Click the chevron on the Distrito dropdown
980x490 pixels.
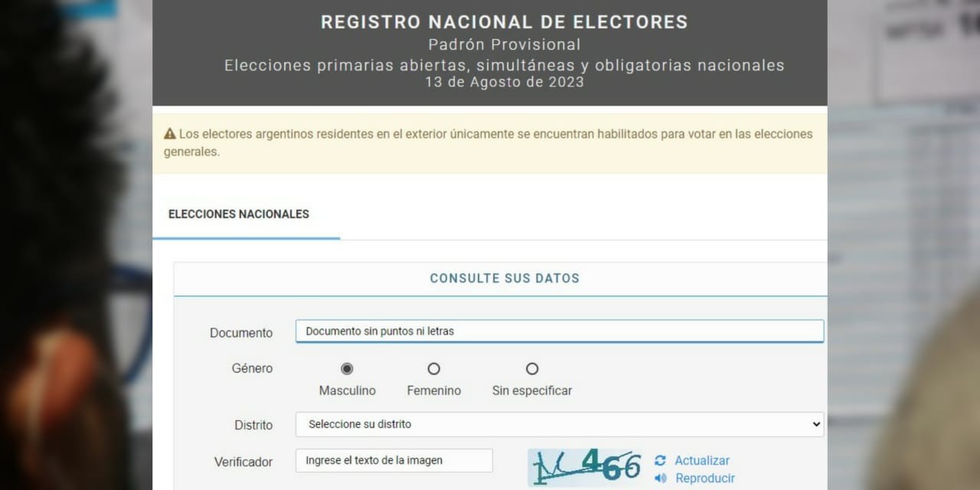pyautogui.click(x=815, y=423)
